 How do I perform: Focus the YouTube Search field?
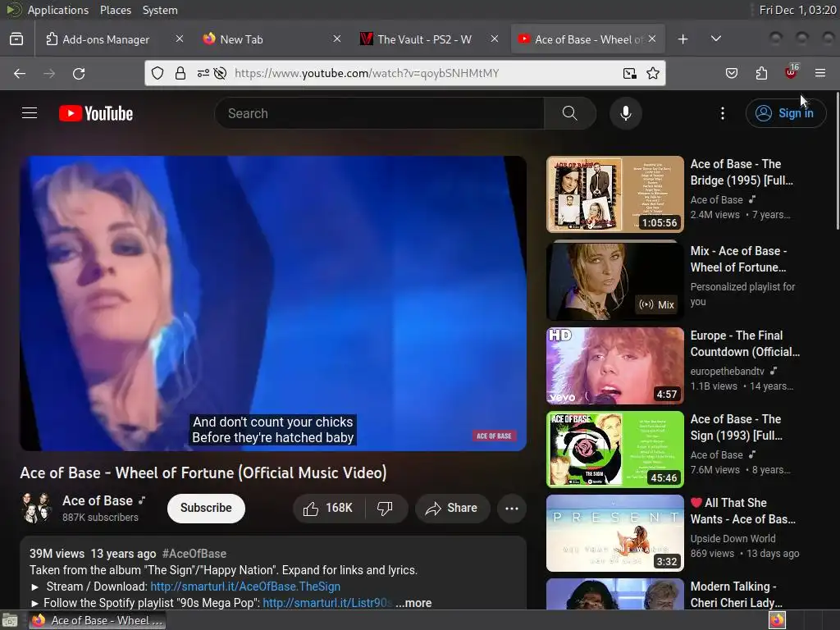[379, 113]
